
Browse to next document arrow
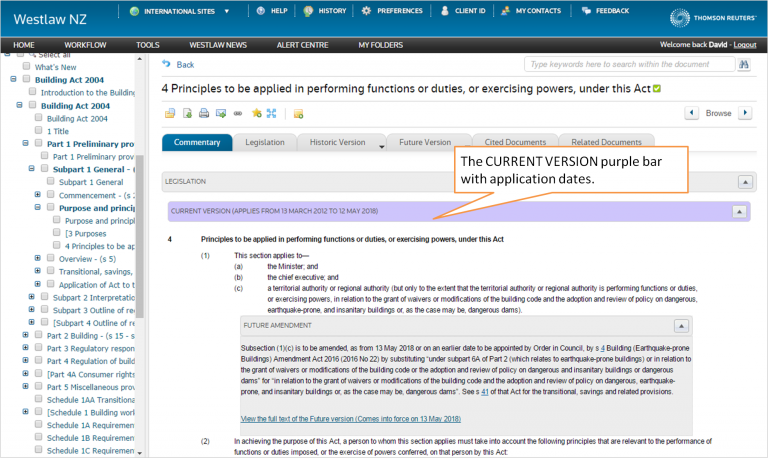(x=745, y=113)
